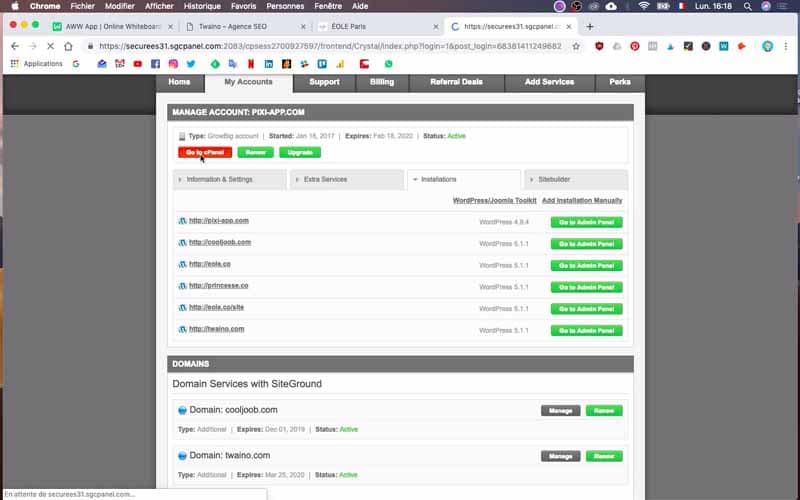Switch to the Billing tab
The width and height of the screenshot is (800, 500).
click(382, 82)
